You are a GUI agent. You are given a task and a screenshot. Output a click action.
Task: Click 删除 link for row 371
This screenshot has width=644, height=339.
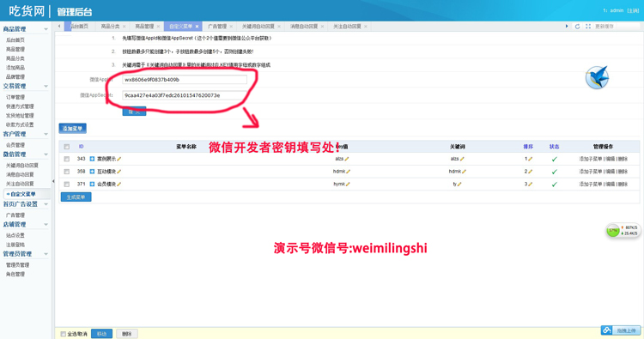pos(623,185)
